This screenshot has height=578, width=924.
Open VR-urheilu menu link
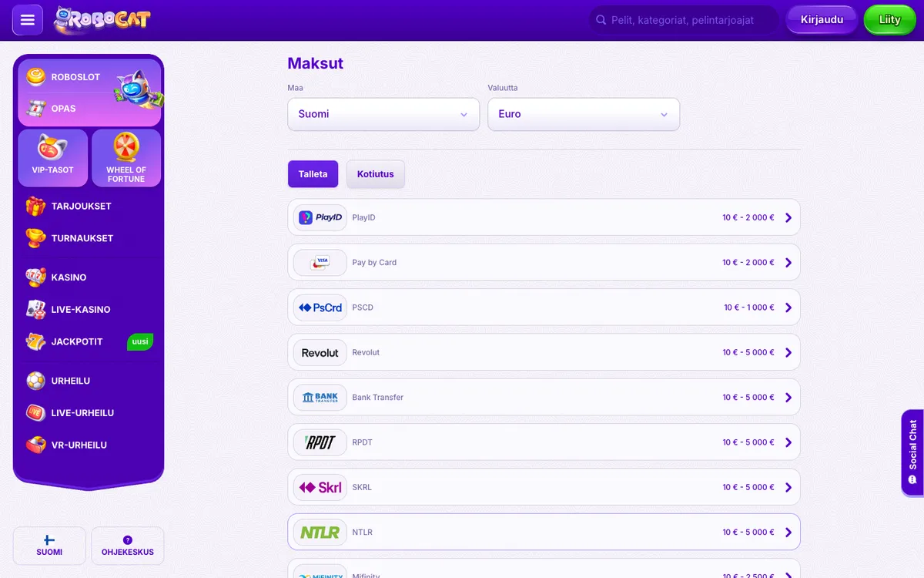pos(79,445)
